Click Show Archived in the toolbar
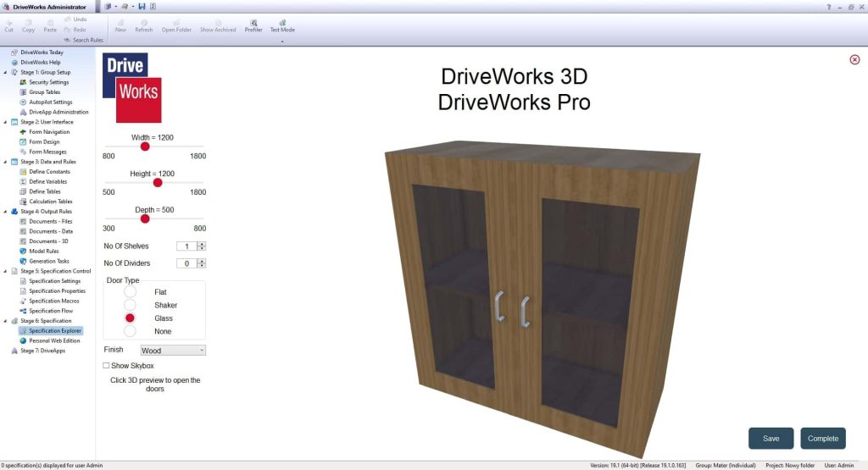This screenshot has height=470, width=868. [218, 26]
